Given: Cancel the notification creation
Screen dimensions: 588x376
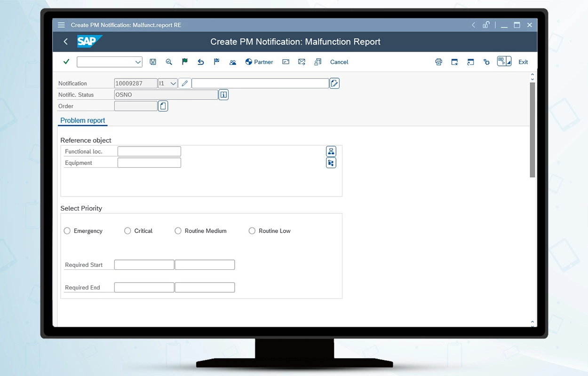Looking at the screenshot, I should pos(339,62).
